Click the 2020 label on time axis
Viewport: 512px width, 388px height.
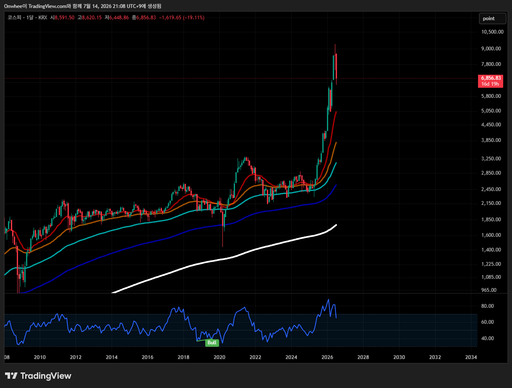(219, 357)
